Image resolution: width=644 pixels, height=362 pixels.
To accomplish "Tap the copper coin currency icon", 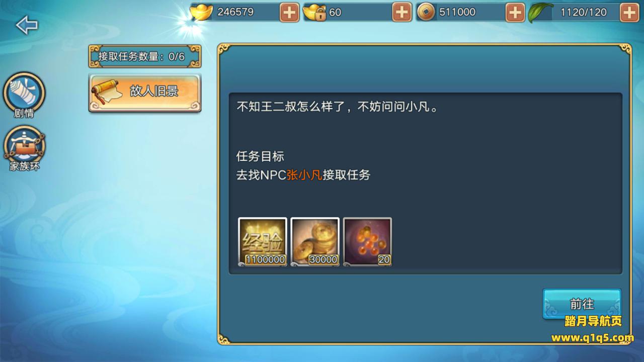I will (426, 12).
